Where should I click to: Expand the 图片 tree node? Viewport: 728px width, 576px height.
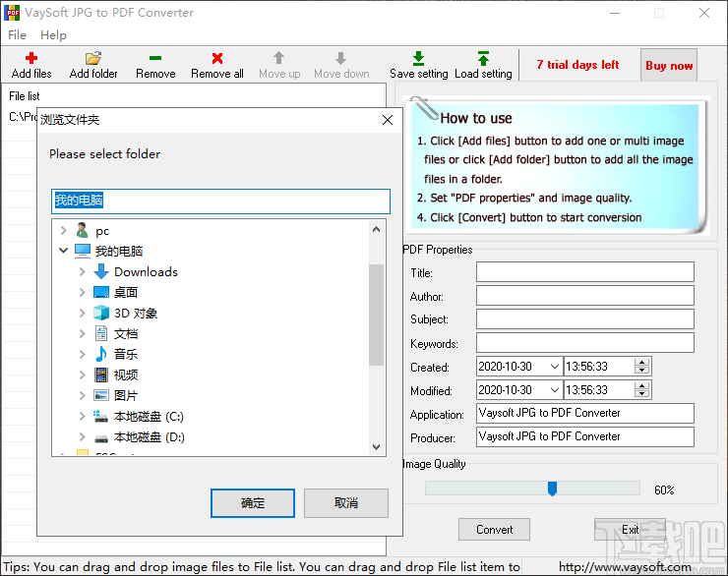[83, 395]
